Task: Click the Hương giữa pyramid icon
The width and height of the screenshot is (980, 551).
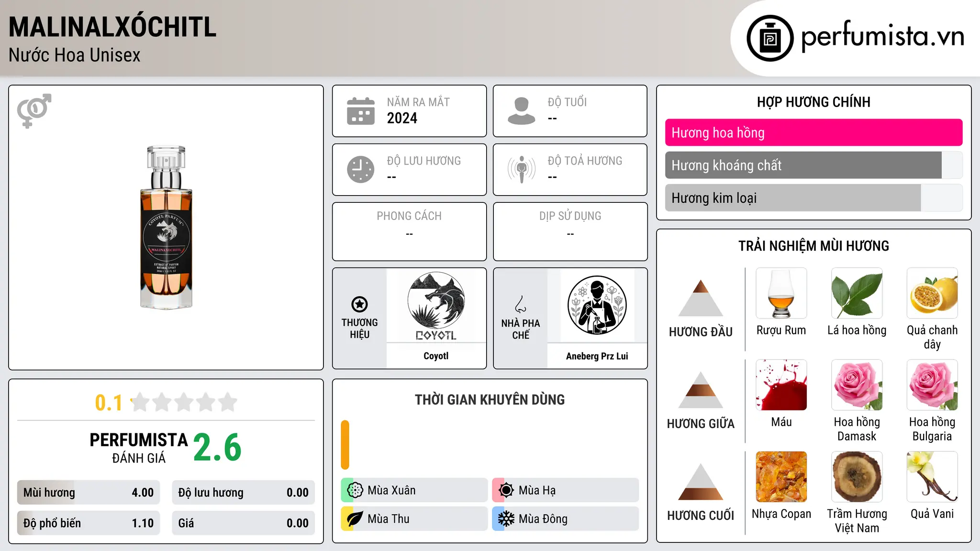Action: tap(701, 390)
